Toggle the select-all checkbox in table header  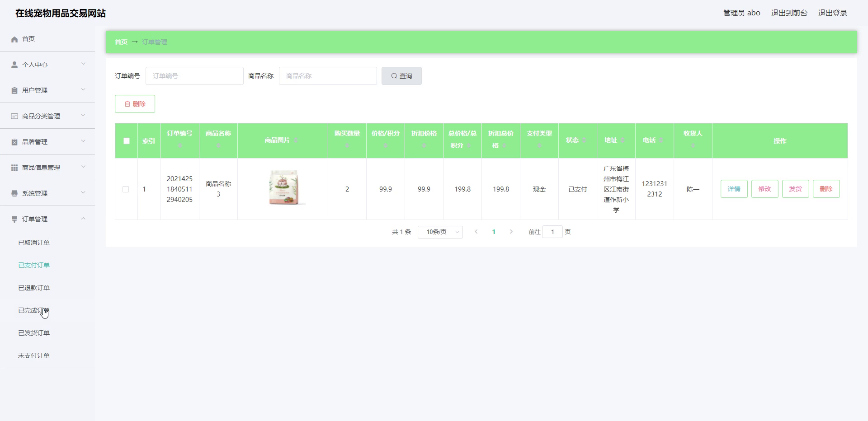point(127,141)
